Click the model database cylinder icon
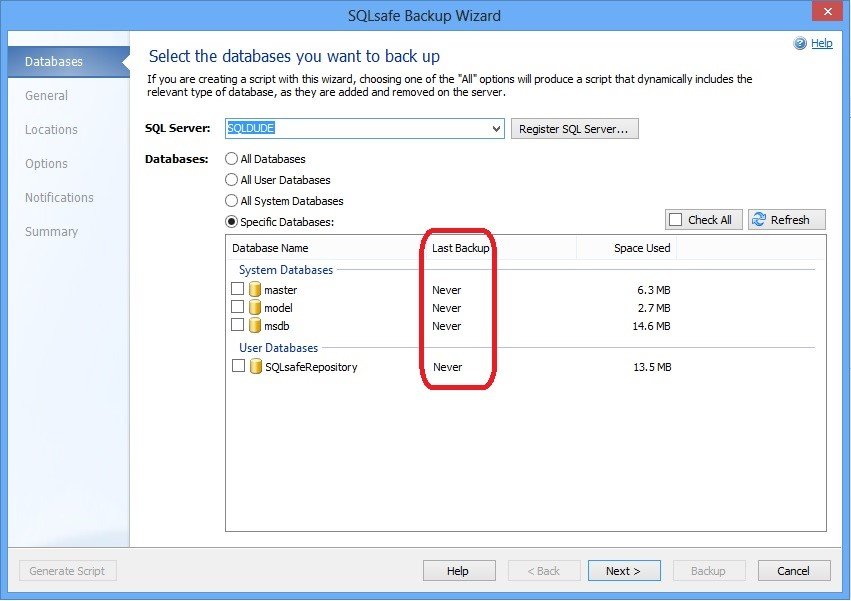Image resolution: width=851 pixels, height=601 pixels. coord(255,307)
